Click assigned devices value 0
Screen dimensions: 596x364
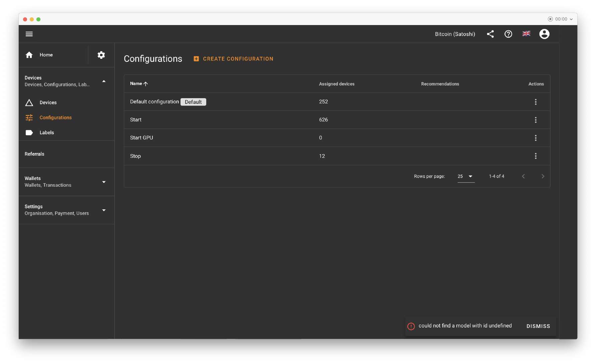point(321,138)
